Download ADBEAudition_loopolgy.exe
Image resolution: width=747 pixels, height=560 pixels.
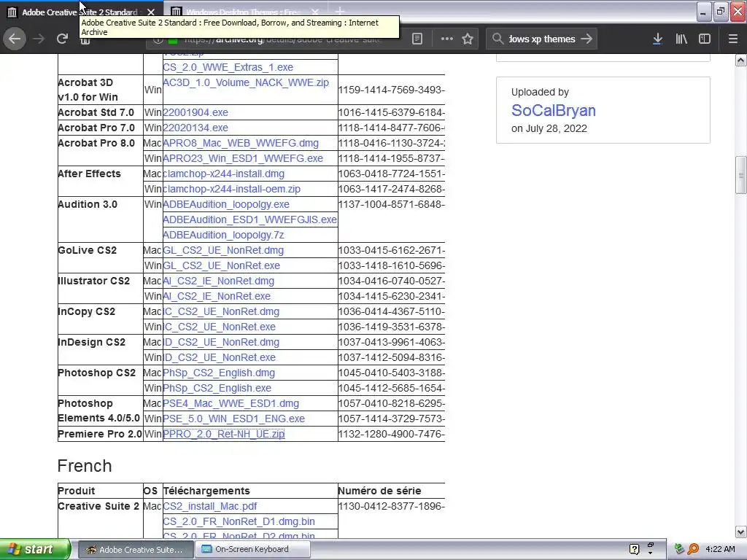tap(226, 204)
